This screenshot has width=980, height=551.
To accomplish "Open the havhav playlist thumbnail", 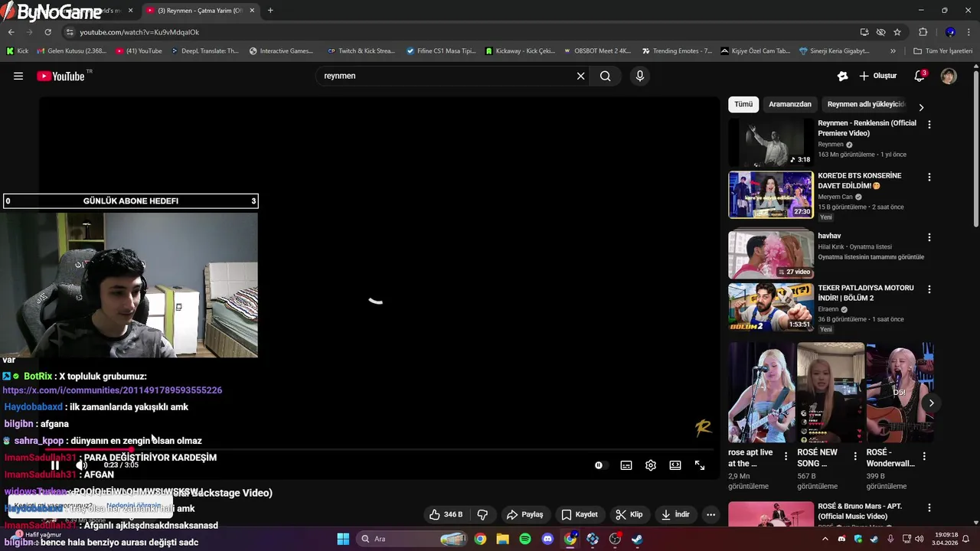I will [x=771, y=253].
